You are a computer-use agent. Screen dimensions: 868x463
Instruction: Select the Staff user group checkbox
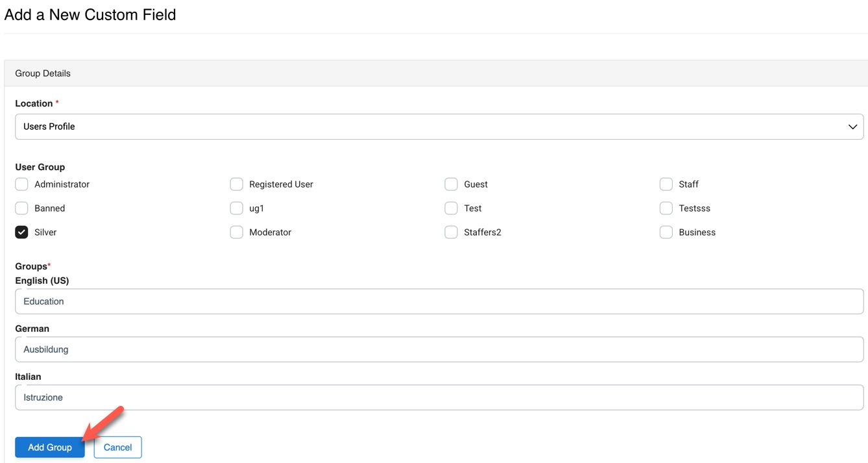[x=666, y=184]
